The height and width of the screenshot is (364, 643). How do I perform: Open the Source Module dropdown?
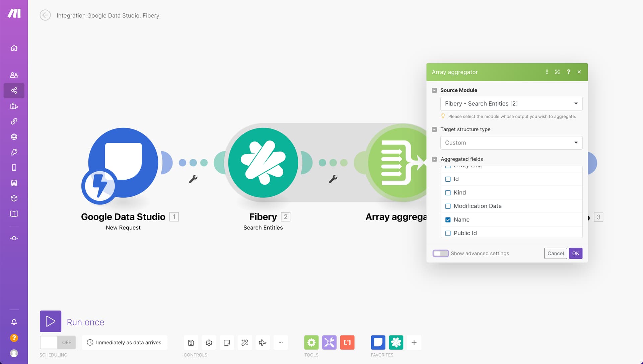511,104
